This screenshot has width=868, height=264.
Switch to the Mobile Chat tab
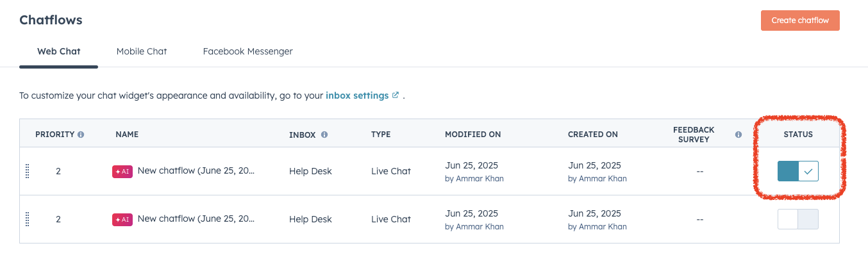(x=142, y=51)
